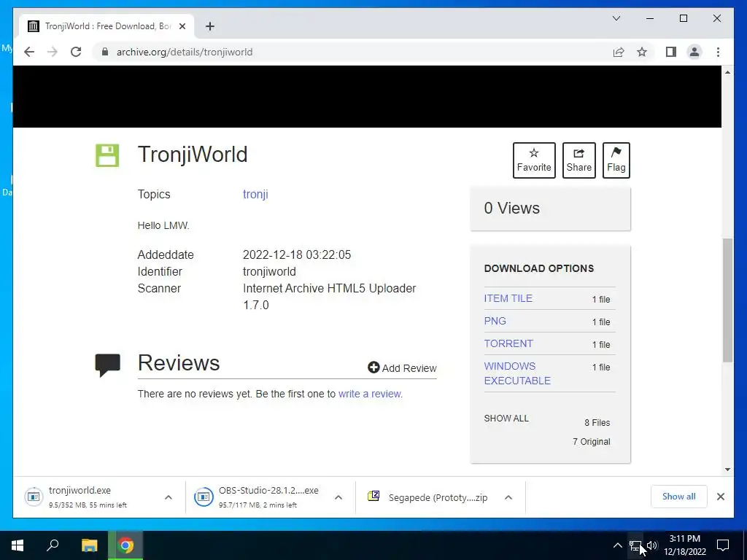Click the Chrome taskbar icon
The image size is (747, 560).
125,545
